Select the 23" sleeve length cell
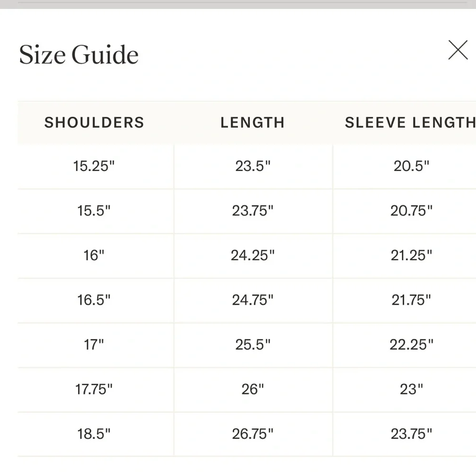The height and width of the screenshot is (476, 476). pyautogui.click(x=411, y=389)
